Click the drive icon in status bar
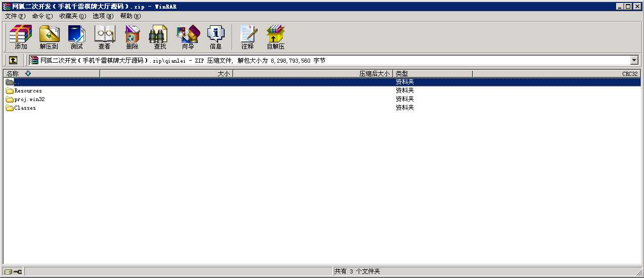Screen dimensions: 644x278 coord(9,271)
